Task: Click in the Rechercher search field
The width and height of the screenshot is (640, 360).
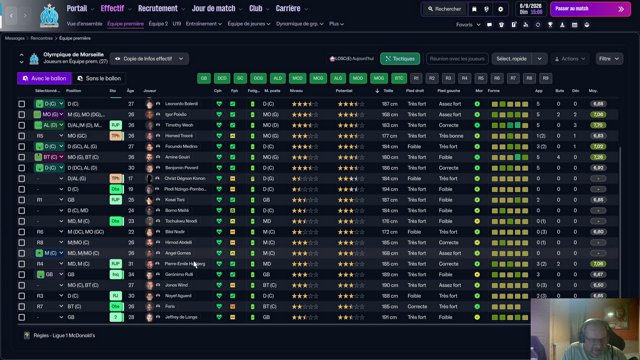Action: 444,9
